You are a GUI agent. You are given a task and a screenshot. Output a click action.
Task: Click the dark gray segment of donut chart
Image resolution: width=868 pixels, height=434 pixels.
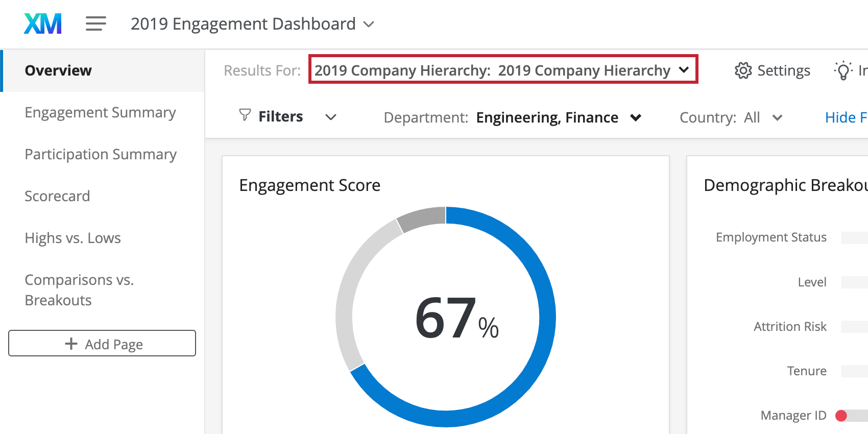click(423, 218)
